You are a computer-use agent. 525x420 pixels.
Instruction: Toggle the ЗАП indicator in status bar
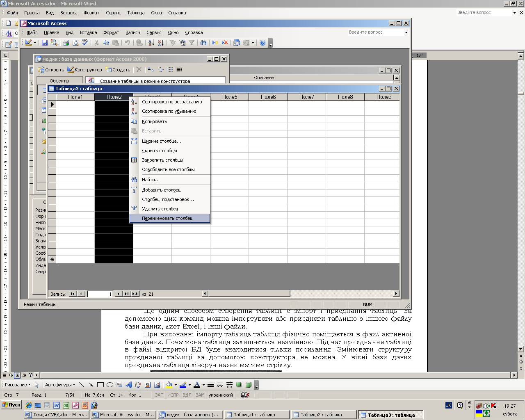159,395
